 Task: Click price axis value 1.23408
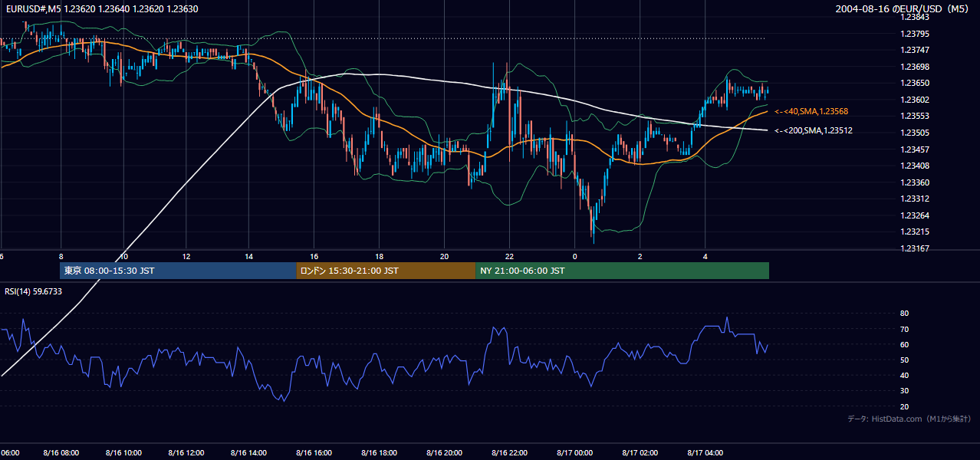(x=914, y=166)
